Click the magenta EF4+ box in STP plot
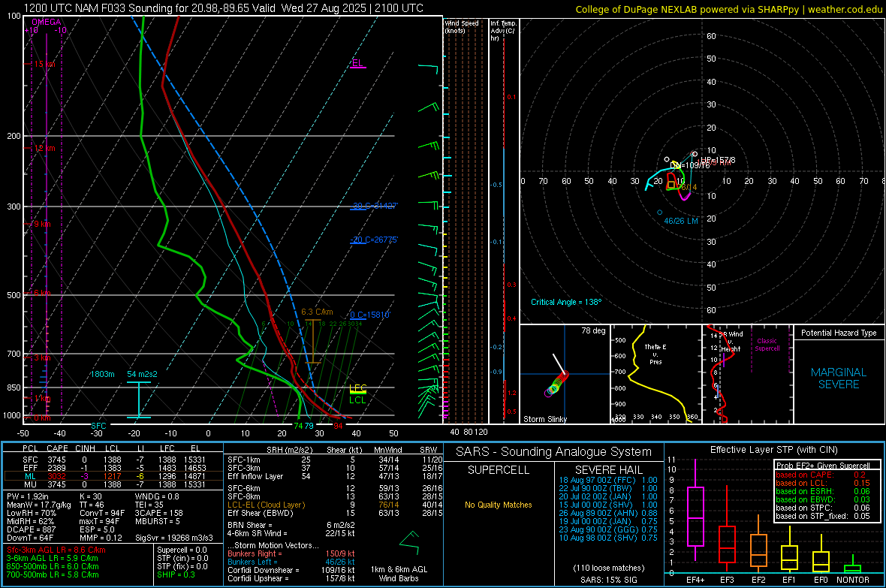 695,516
